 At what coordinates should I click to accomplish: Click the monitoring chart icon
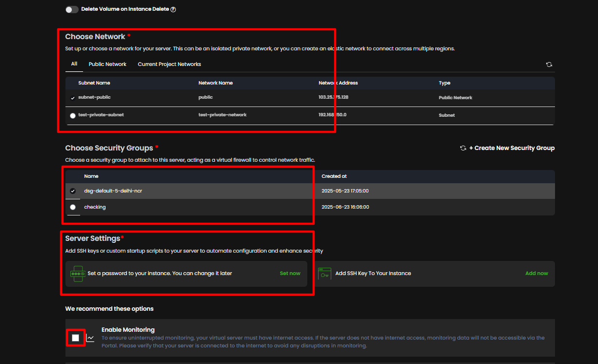90,338
